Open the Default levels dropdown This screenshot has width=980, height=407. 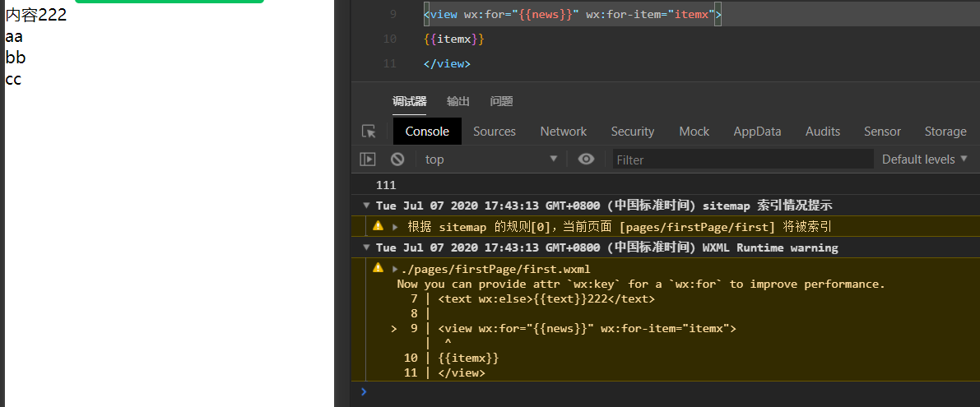click(924, 160)
